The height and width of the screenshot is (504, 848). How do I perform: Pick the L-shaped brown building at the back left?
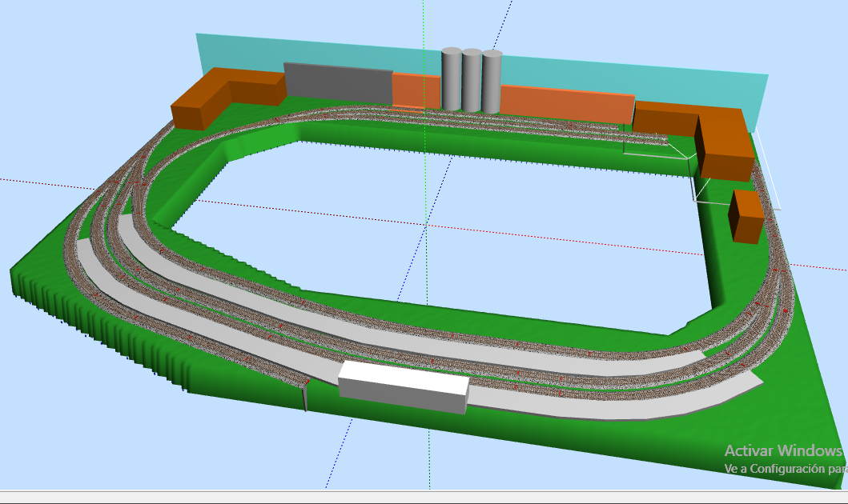click(x=227, y=98)
